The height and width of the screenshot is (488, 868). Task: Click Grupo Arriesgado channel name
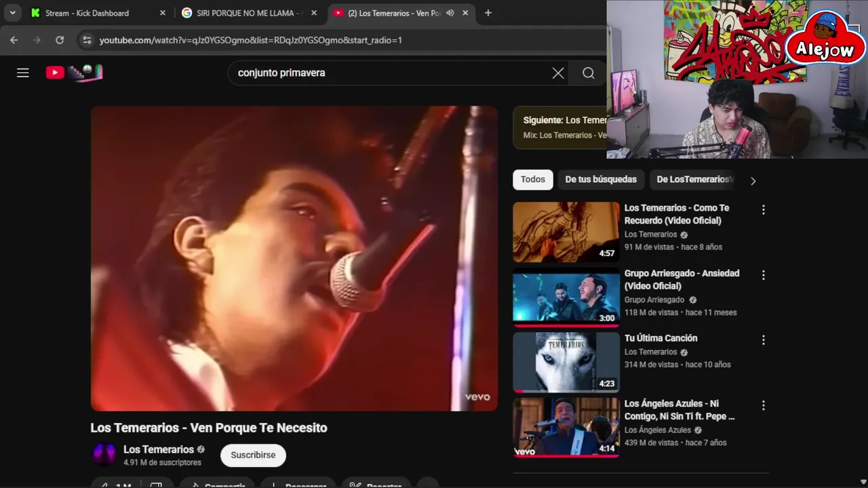654,300
